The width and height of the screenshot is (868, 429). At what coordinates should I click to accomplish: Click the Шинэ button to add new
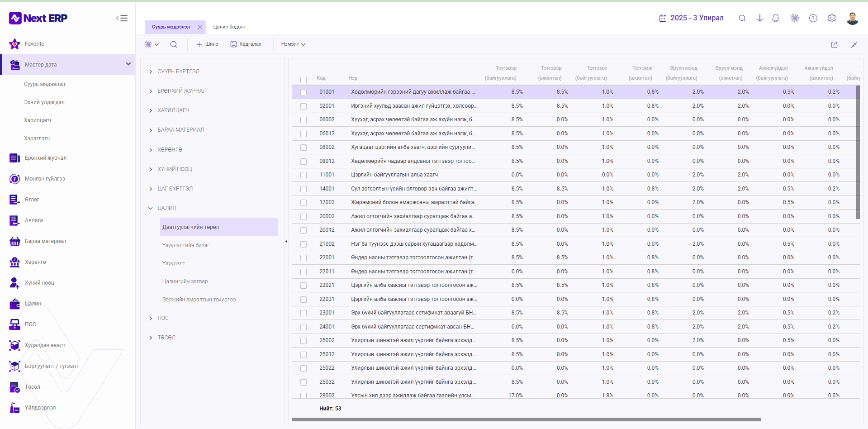(207, 44)
